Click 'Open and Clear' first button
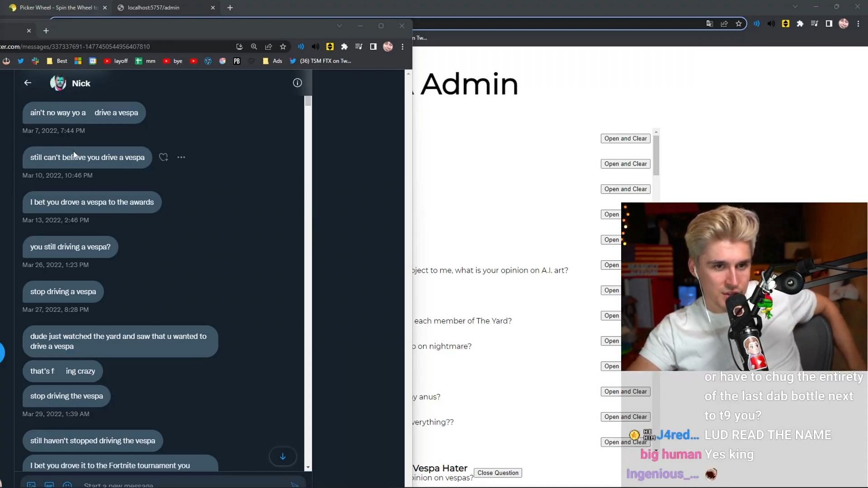 [x=625, y=138]
